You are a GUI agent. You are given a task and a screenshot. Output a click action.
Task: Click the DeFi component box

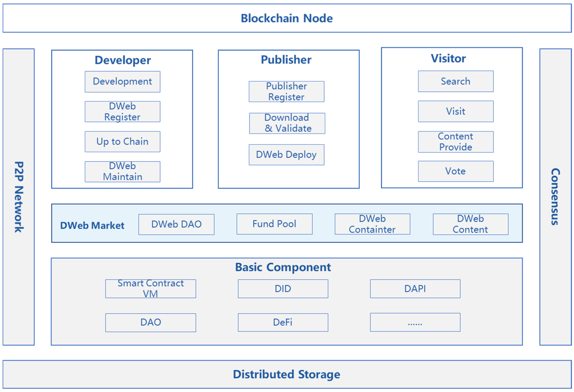coord(283,322)
